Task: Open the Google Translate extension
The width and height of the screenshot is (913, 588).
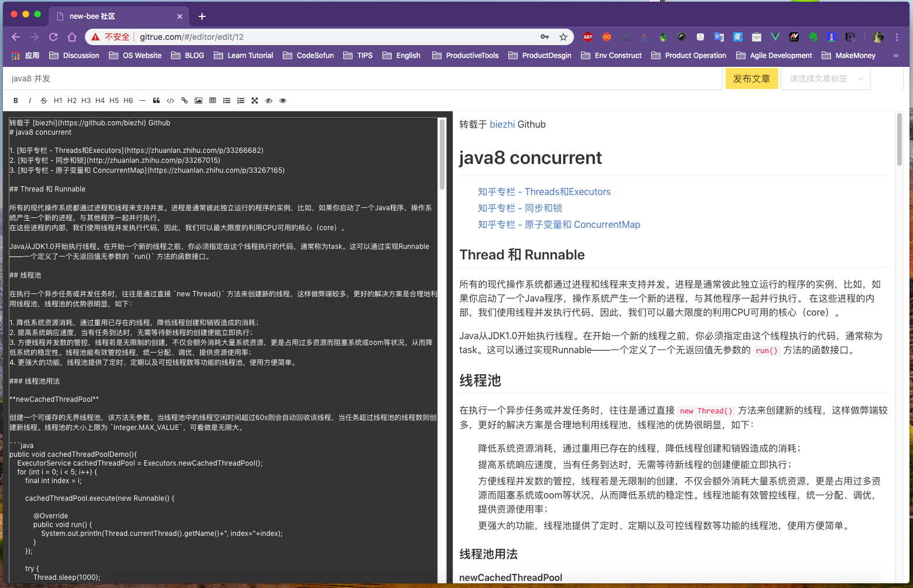Action: (719, 37)
